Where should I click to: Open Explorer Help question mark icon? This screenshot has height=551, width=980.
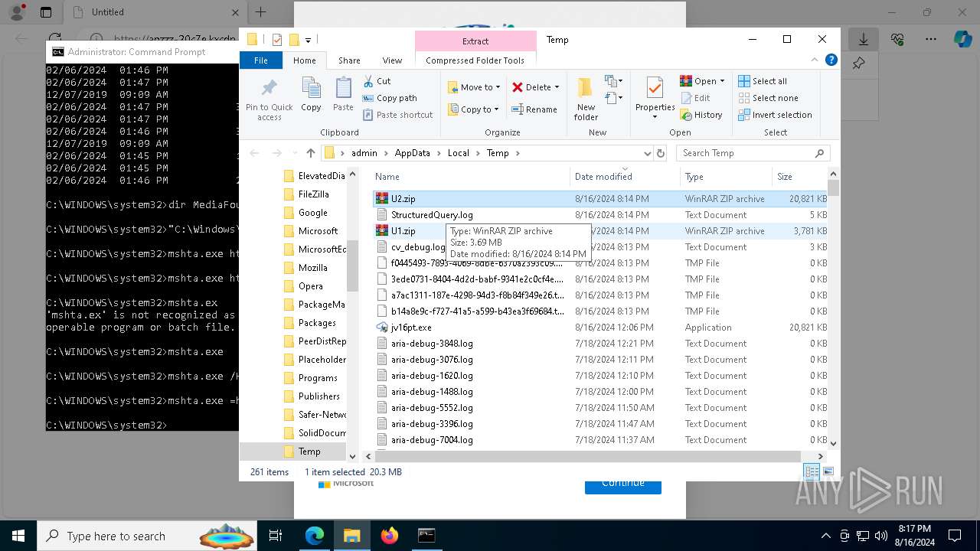tap(831, 60)
